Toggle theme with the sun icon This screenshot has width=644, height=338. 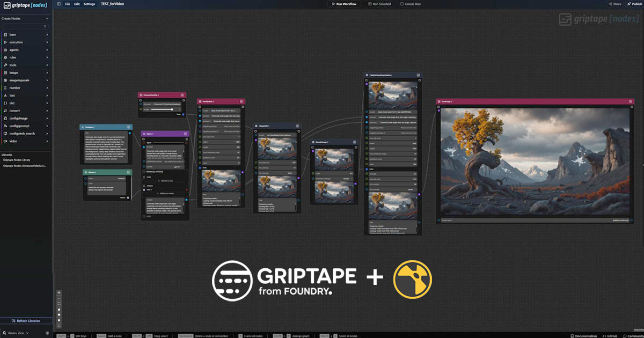tap(47, 333)
